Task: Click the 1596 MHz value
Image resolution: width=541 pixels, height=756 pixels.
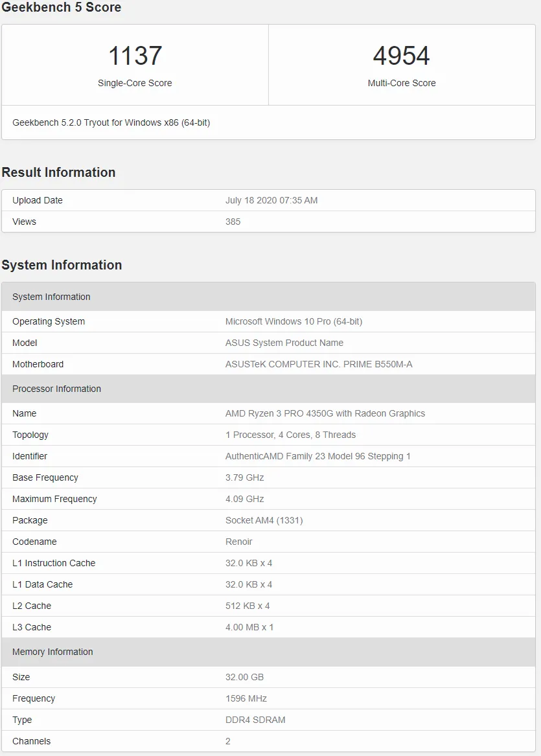Action: pos(246,698)
